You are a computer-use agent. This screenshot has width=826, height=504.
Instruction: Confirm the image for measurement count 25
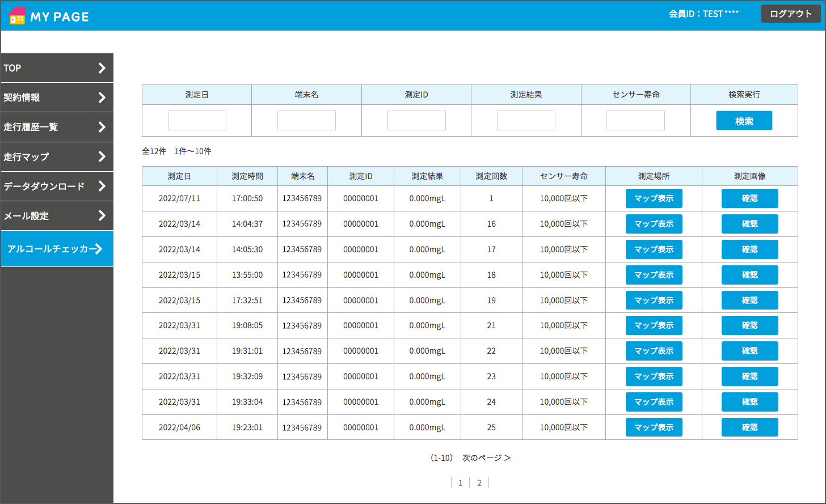click(x=749, y=427)
